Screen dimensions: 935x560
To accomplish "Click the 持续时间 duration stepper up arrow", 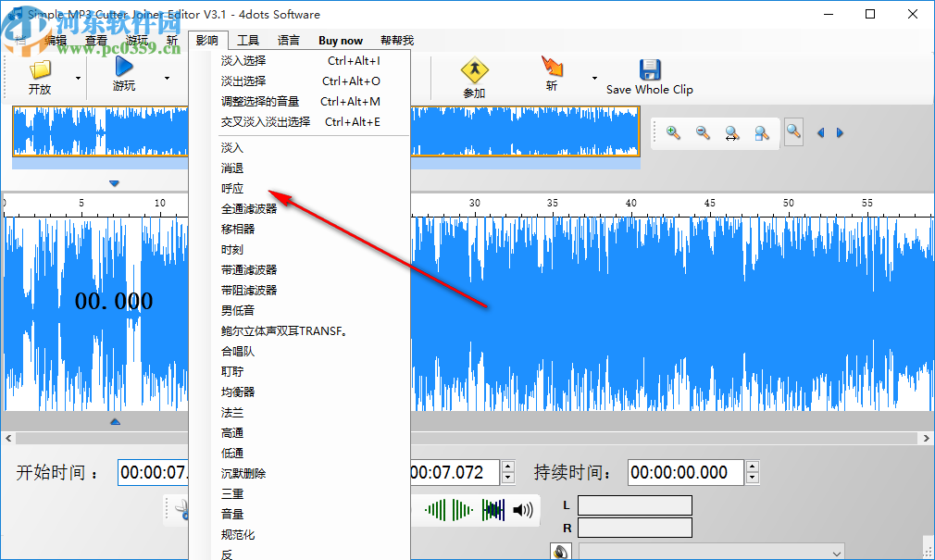I will pyautogui.click(x=752, y=467).
